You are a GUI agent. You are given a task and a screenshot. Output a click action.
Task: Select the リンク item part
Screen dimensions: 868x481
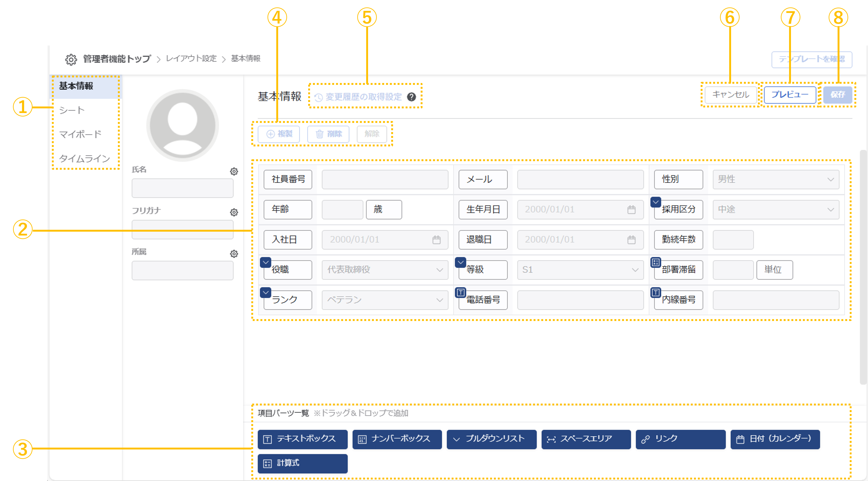point(680,439)
